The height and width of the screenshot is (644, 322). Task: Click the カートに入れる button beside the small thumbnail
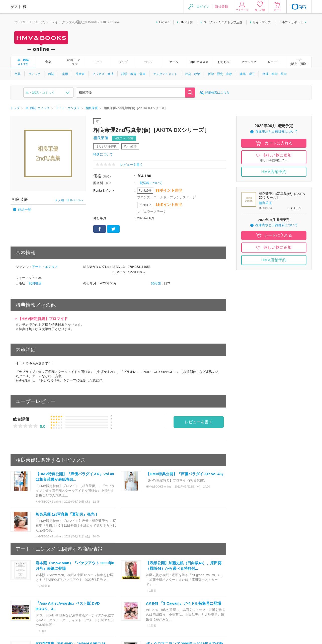[x=274, y=235]
